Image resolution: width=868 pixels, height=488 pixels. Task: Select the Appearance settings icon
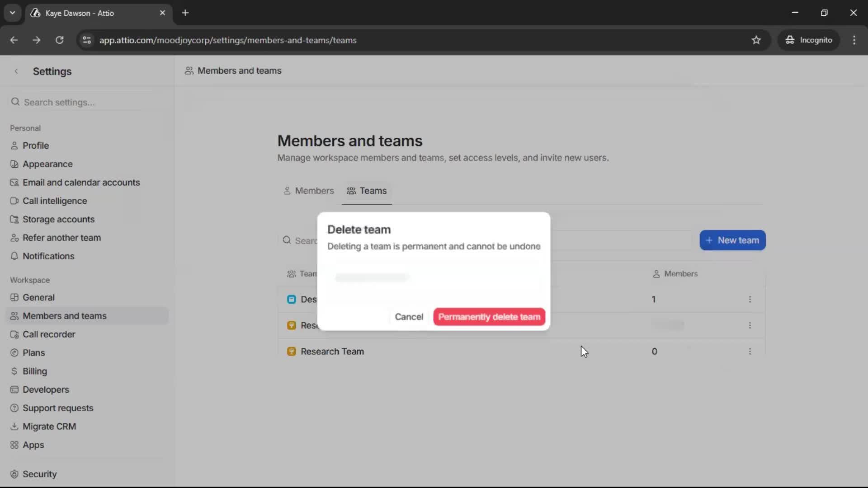[x=14, y=164]
